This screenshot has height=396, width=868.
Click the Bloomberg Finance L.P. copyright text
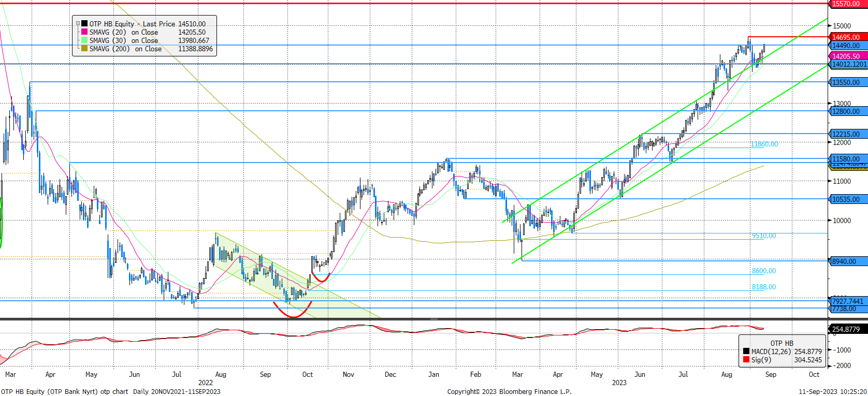click(509, 391)
